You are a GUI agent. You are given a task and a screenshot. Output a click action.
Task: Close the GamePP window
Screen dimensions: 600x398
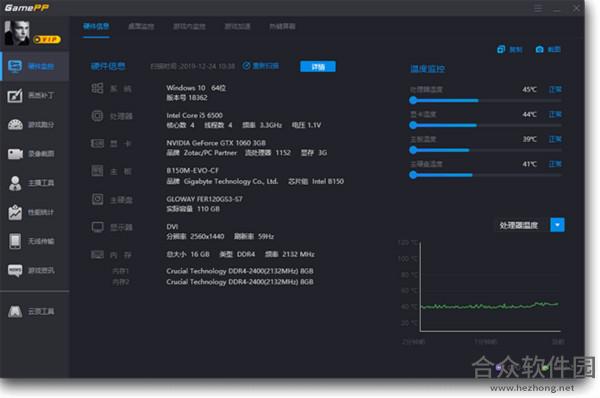tap(576, 8)
